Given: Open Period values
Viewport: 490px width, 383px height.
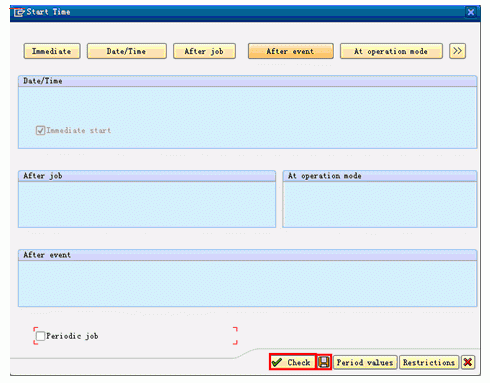Looking at the screenshot, I should click(x=365, y=362).
